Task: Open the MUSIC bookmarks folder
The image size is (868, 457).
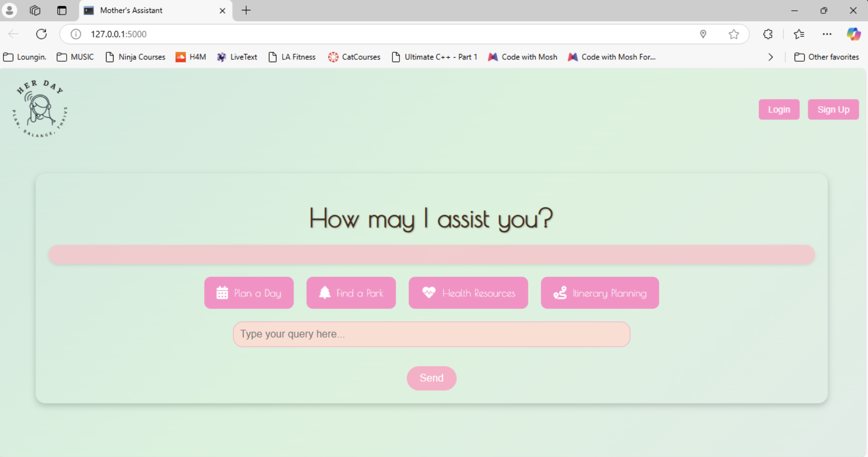Action: pyautogui.click(x=75, y=57)
